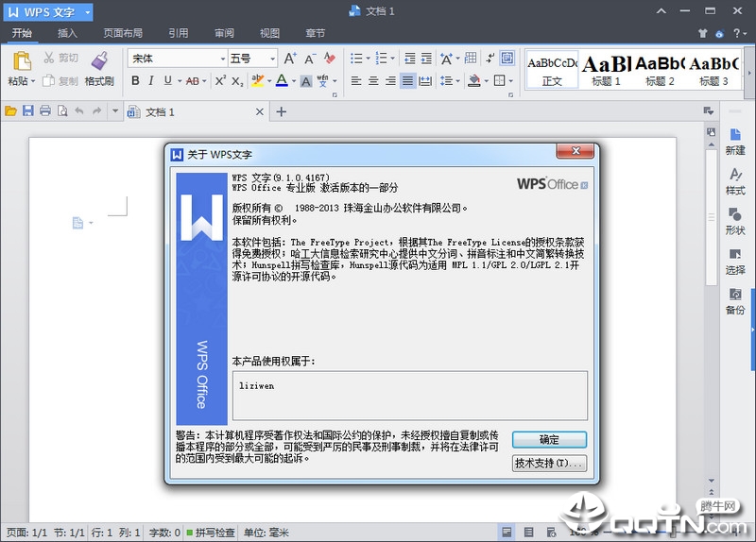Click 备份 in right sidebar
Screen dimensions: 756x542
click(735, 301)
